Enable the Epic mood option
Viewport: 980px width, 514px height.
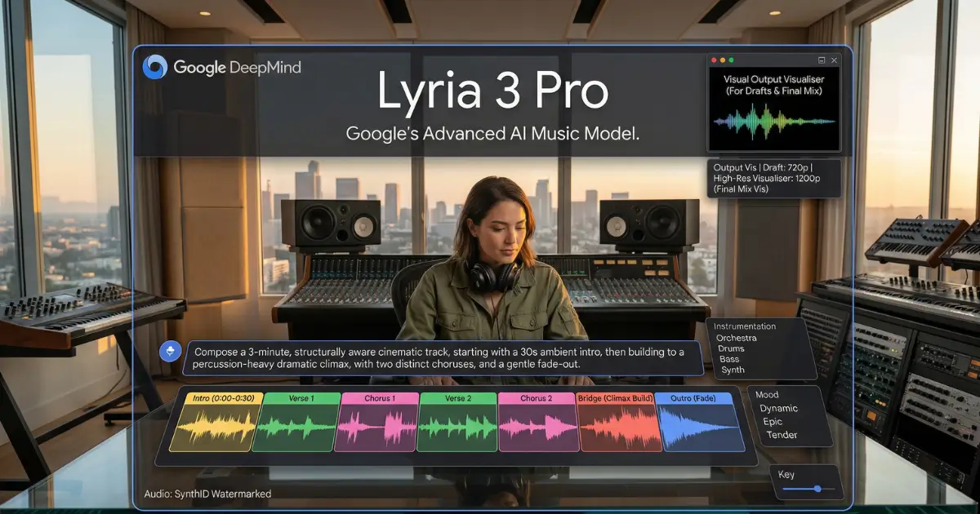[x=771, y=423]
